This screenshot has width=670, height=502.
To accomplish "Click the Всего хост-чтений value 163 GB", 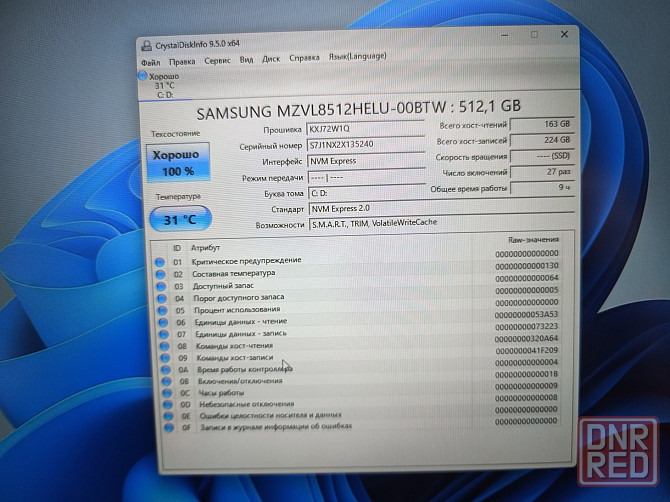I will point(542,124).
